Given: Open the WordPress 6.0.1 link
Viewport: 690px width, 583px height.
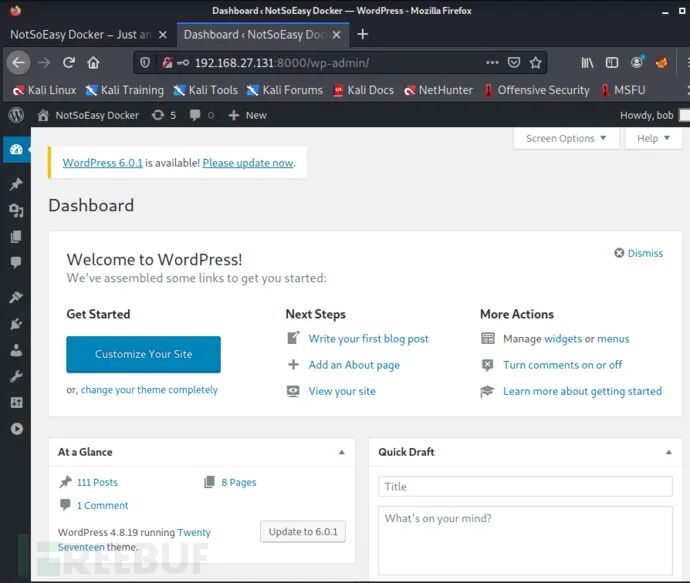Looking at the screenshot, I should click(x=103, y=163).
